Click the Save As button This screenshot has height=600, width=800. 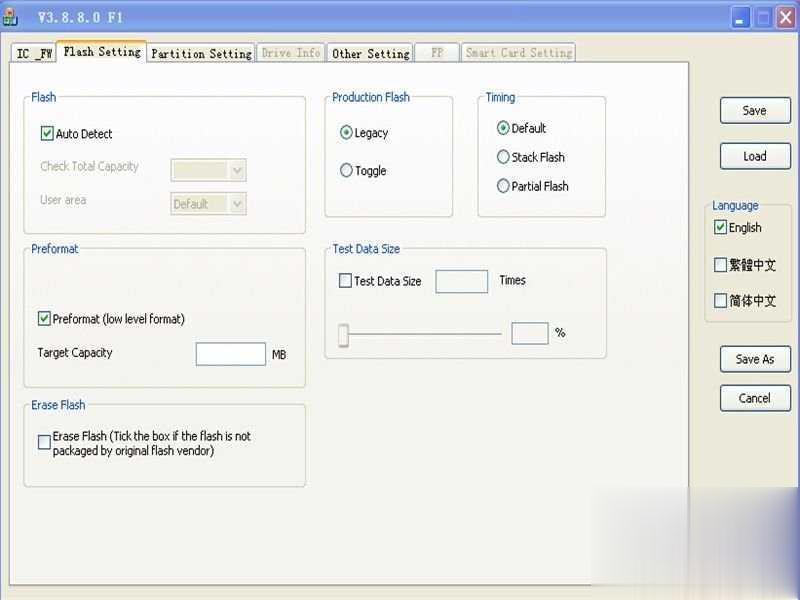point(755,359)
